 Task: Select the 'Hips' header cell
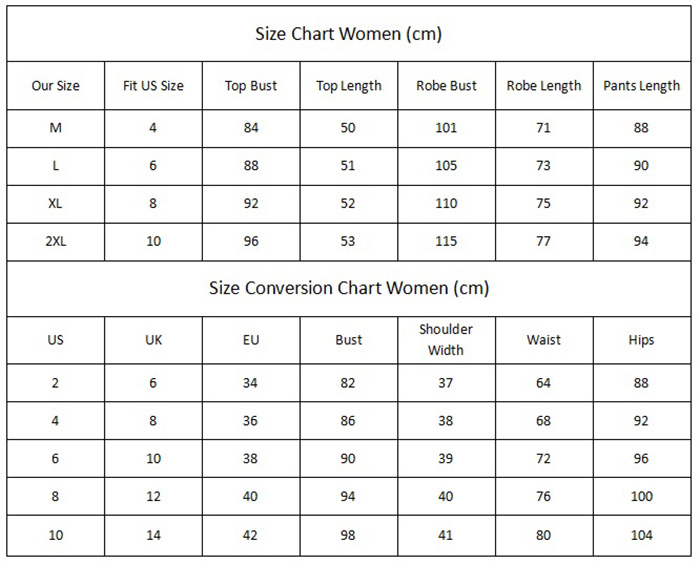pos(641,340)
